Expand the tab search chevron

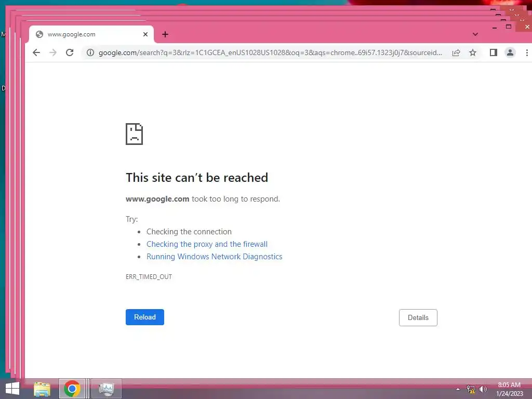click(x=475, y=34)
